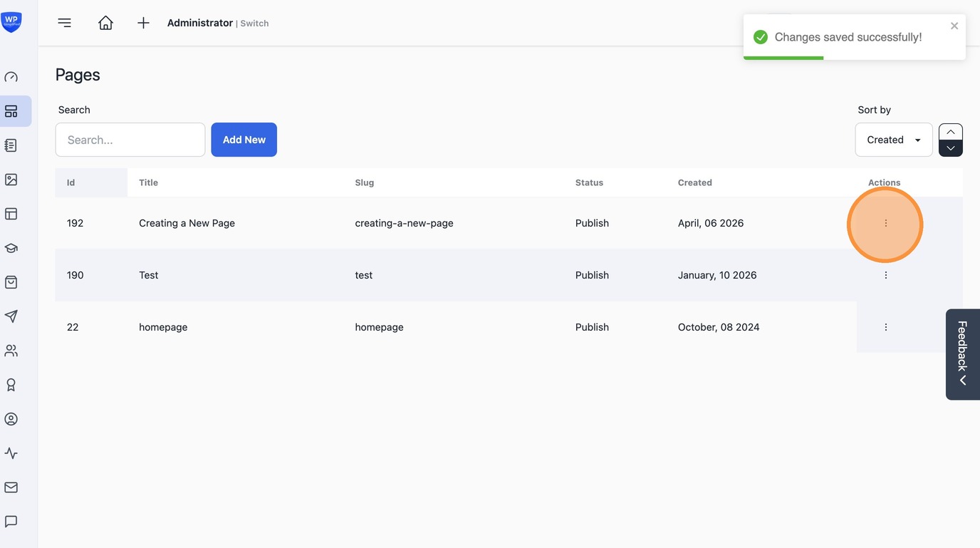Open the media image icon in sidebar
Viewport: 980px width, 548px height.
[x=11, y=180]
